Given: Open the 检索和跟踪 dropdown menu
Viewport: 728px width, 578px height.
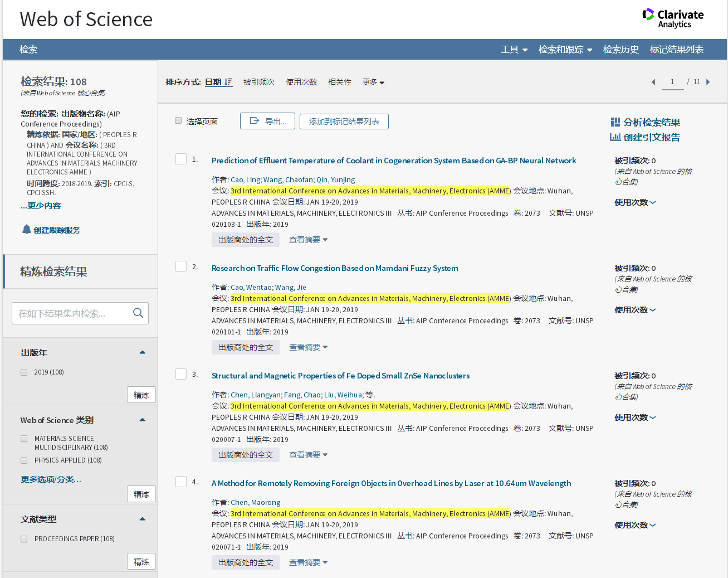Looking at the screenshot, I should point(565,50).
